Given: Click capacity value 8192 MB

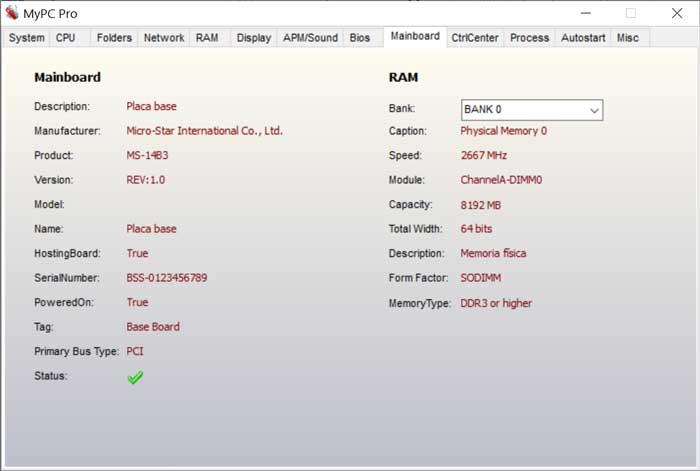Looking at the screenshot, I should (481, 205).
